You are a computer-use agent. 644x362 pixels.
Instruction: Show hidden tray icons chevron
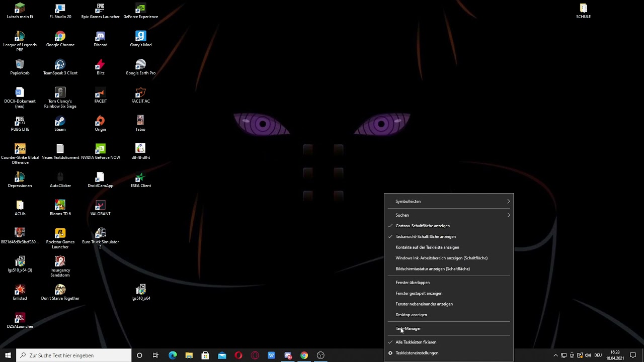pos(555,355)
